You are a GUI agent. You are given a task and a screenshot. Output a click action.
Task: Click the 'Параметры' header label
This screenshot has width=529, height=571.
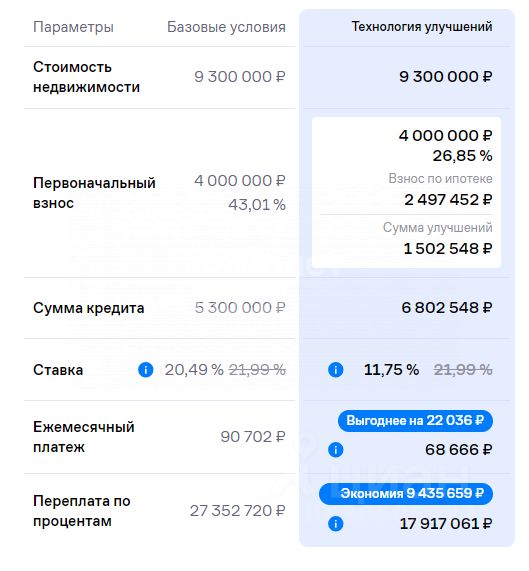[74, 27]
